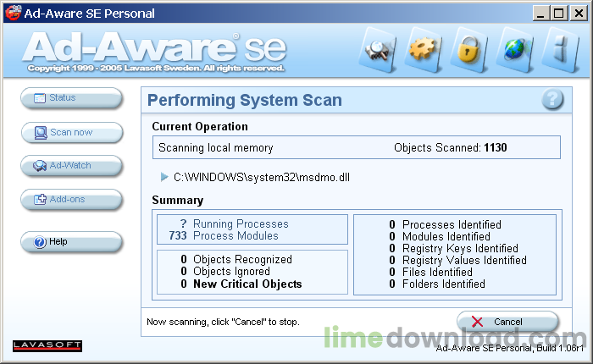Click the blue arrow beside scanned file path
Viewport: 593px width, 364px height.
(164, 177)
